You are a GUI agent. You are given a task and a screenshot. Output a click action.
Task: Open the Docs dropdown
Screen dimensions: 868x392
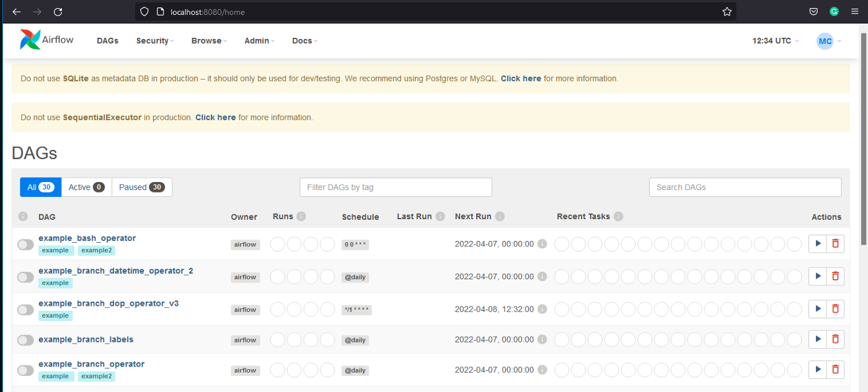pyautogui.click(x=303, y=40)
